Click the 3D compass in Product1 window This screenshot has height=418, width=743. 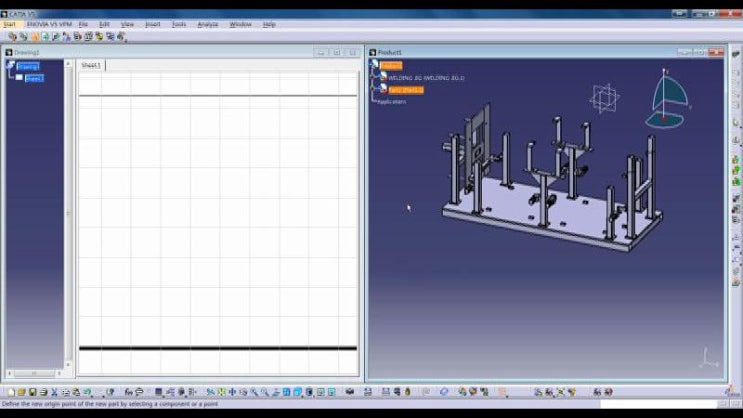(x=670, y=100)
